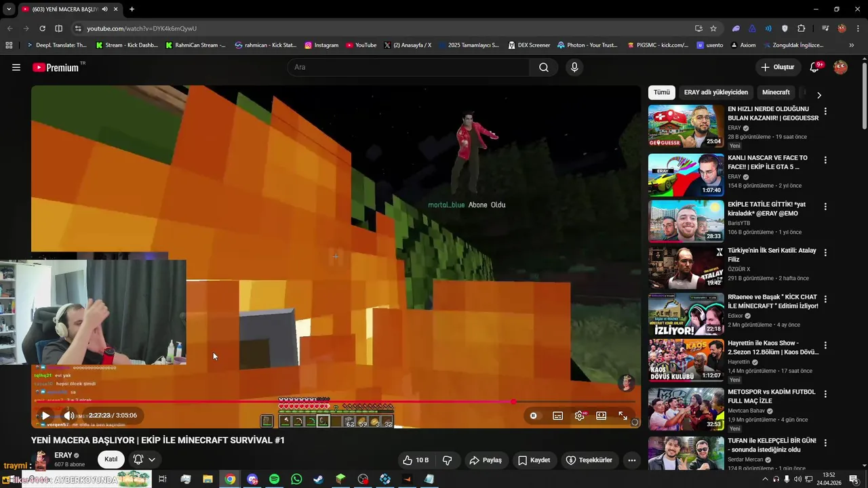The height and width of the screenshot is (488, 868).
Task: Open the player settings gear
Action: [579, 415]
